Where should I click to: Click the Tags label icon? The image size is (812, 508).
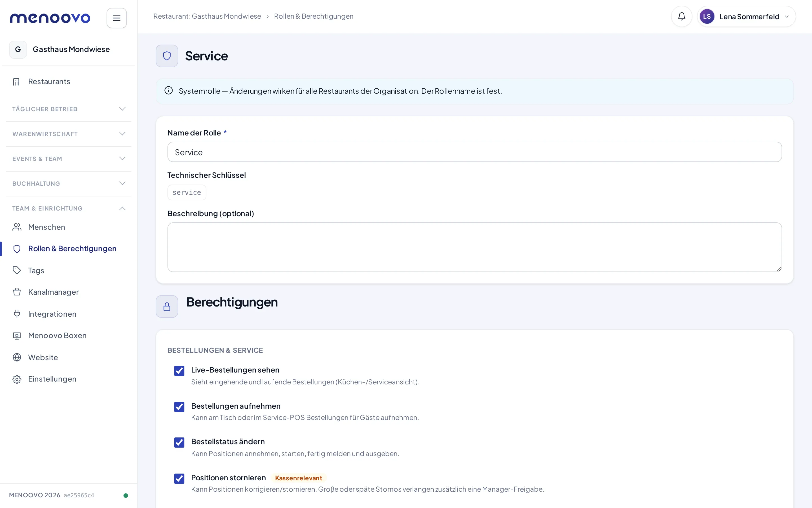pos(17,270)
